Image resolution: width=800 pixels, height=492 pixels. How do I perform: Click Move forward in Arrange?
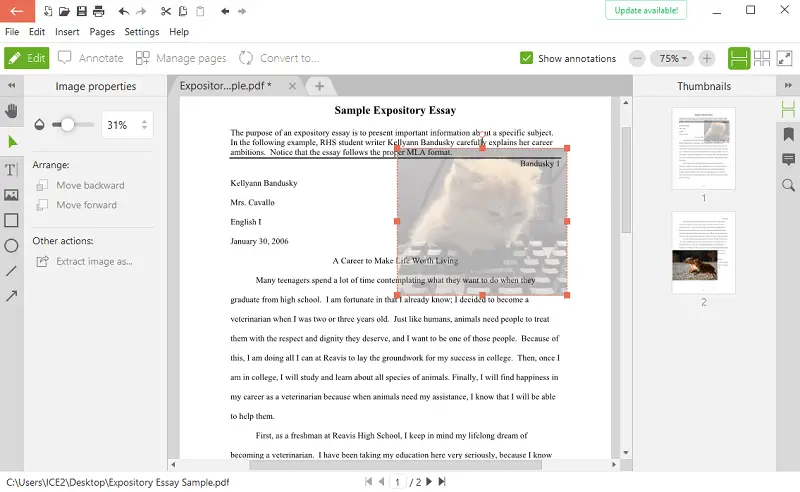[77, 205]
